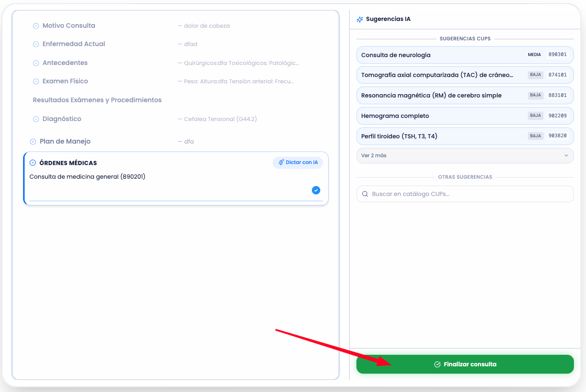
Task: Click the blue confirm checkmark in Órdenes Médicas
Action: [x=316, y=190]
